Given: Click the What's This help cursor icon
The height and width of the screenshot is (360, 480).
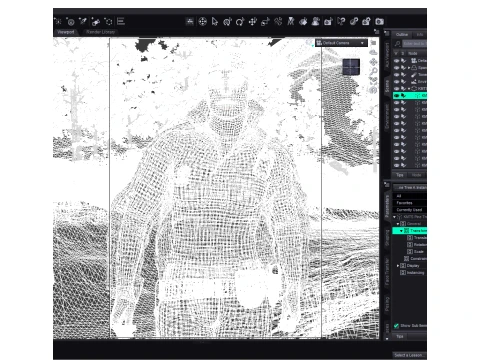Looking at the screenshot, I should click(x=341, y=22).
